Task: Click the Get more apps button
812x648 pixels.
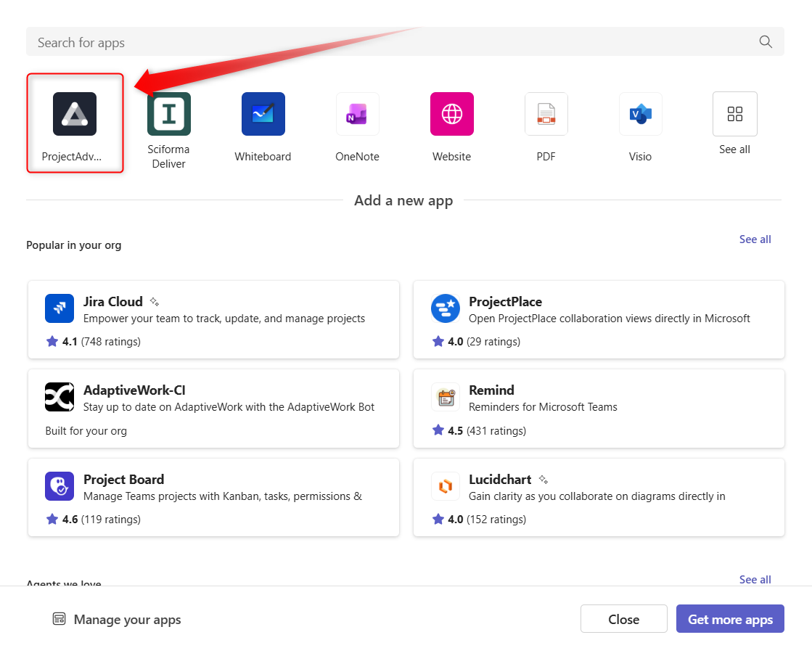Action: [x=730, y=618]
